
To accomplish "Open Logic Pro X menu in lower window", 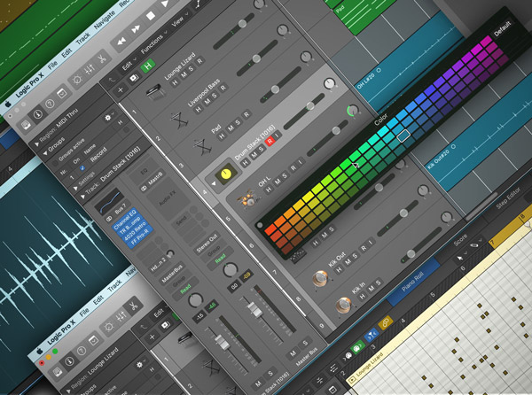I will pyautogui.click(x=62, y=332).
